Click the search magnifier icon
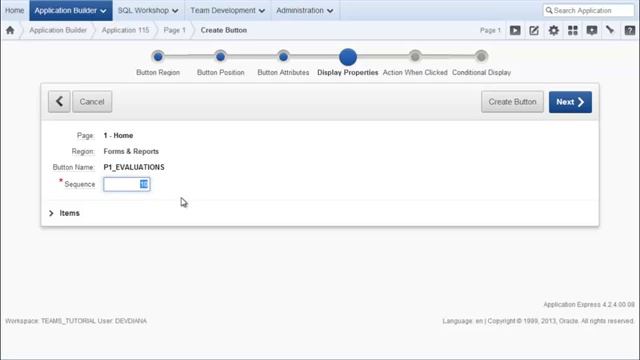640x360 pixels. point(549,10)
